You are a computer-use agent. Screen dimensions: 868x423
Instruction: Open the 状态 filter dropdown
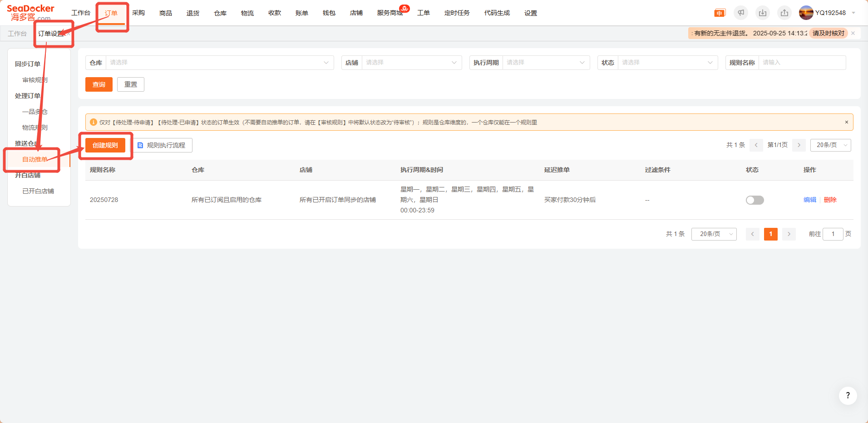coord(666,63)
